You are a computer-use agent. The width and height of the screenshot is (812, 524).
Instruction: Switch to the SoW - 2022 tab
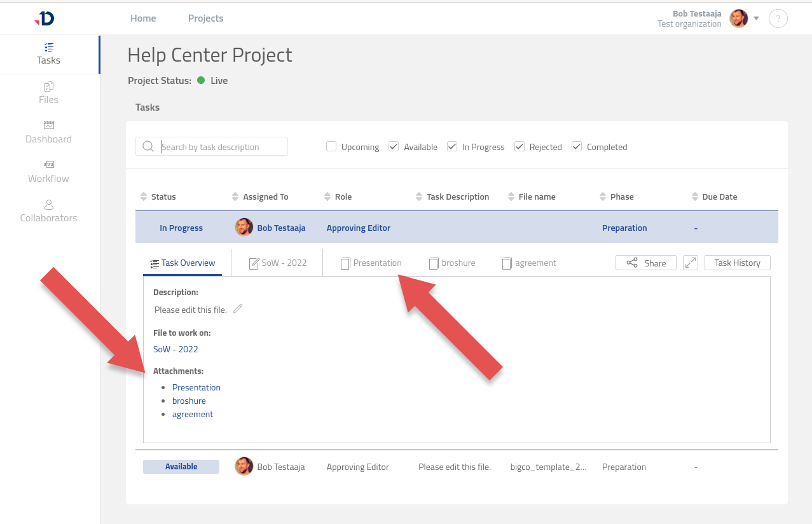pos(277,263)
